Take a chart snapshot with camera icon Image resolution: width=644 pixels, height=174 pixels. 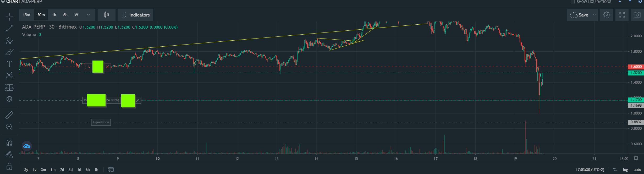coord(637,15)
